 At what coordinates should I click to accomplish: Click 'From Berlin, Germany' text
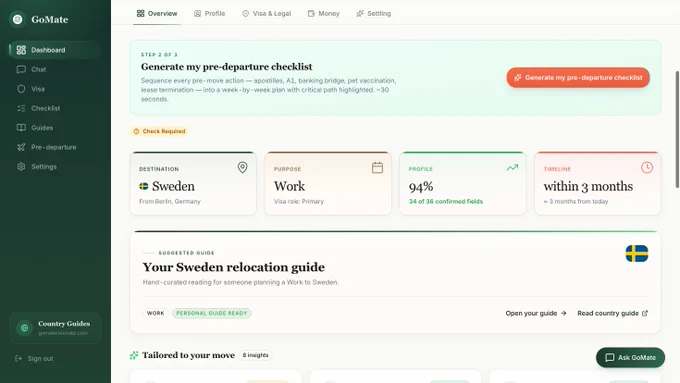(170, 201)
